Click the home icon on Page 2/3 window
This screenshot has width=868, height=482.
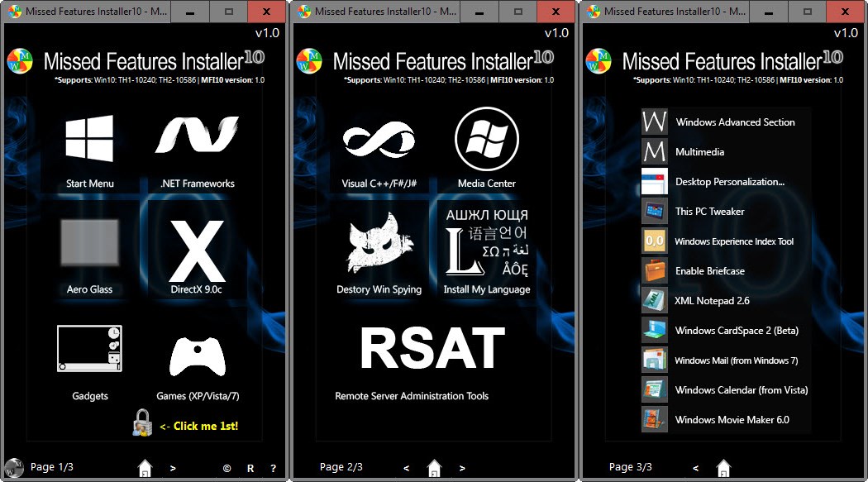click(x=435, y=468)
